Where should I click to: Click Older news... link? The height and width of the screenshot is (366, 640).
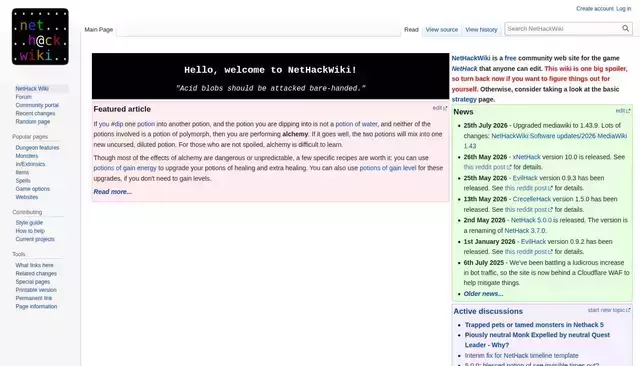pos(483,293)
